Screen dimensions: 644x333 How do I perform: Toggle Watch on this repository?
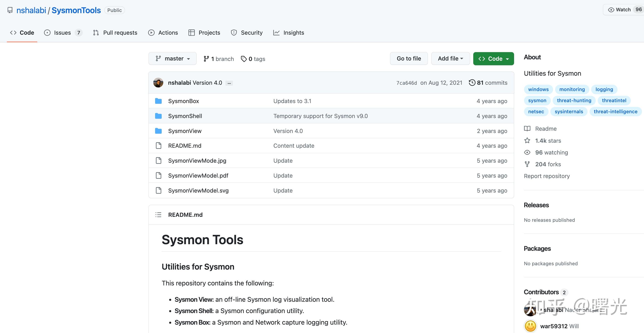620,10
